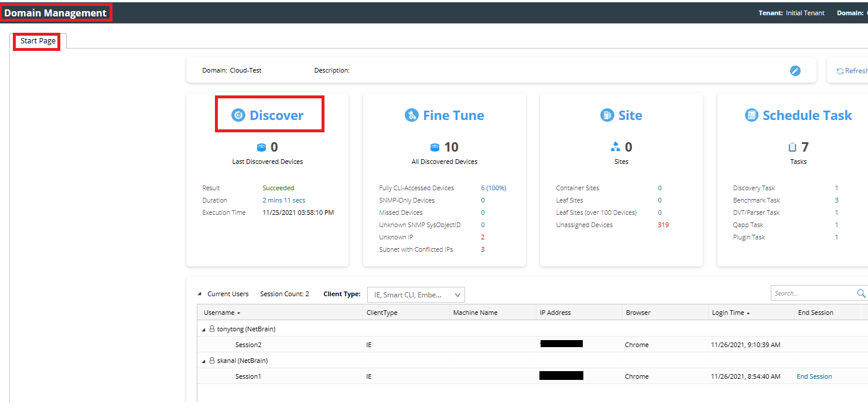This screenshot has height=408, width=868.
Task: Switch to the Start Page tab
Action: 38,41
